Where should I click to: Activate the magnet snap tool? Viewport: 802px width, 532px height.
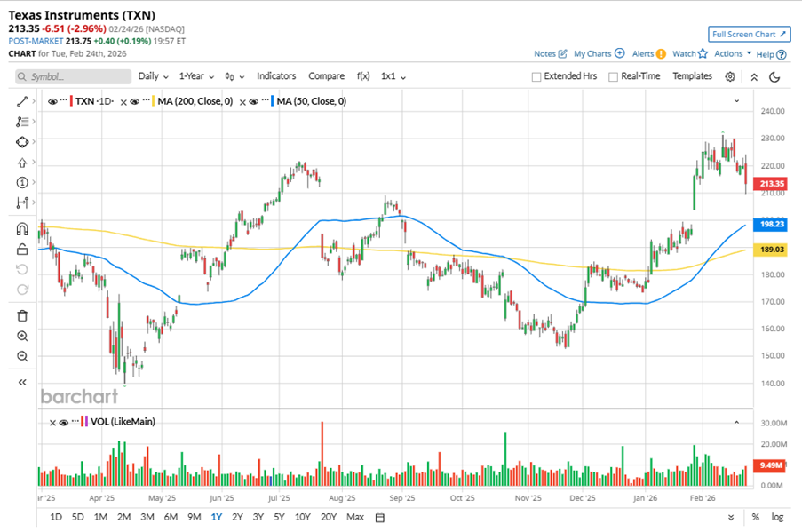pos(23,229)
